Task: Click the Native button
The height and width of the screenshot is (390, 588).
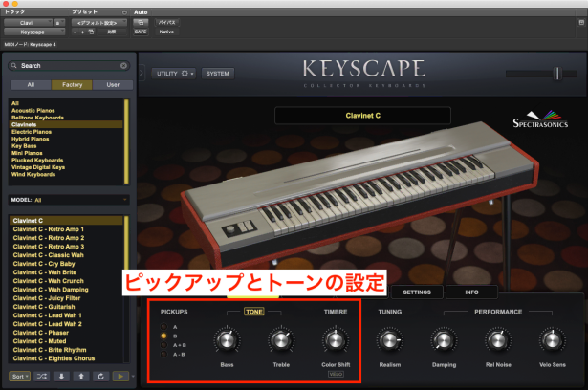Action: coord(167,32)
